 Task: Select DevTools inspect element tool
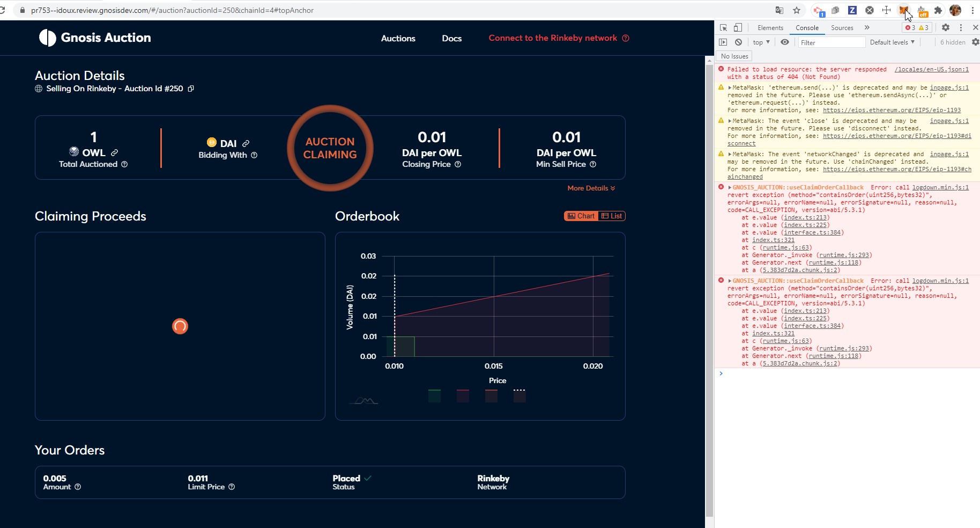723,27
